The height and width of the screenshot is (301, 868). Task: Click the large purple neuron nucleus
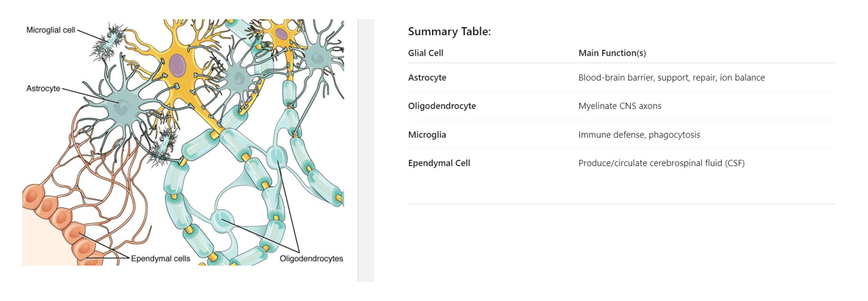pos(177,65)
